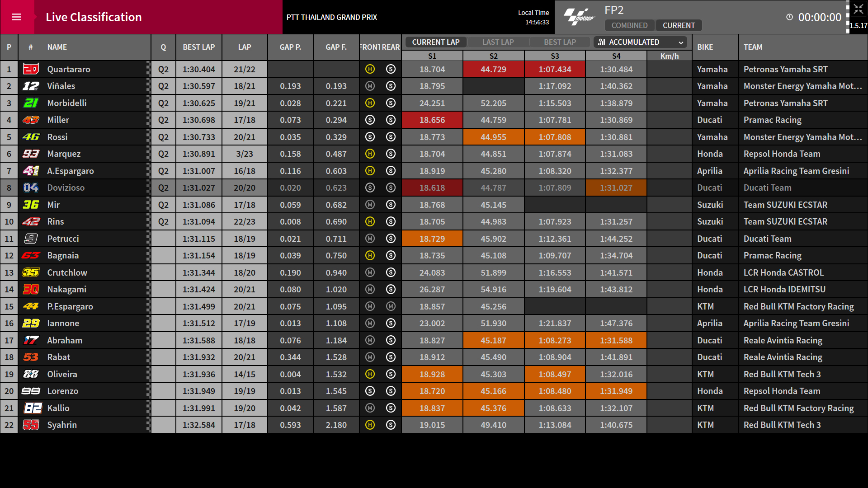The width and height of the screenshot is (868, 488).
Task: Select rider name Lorenzo
Action: [x=63, y=391]
